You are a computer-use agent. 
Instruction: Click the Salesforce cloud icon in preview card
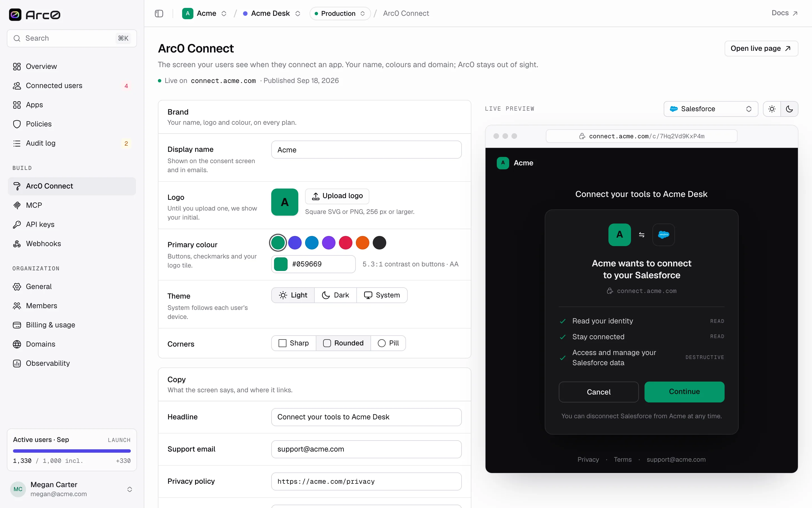coord(663,235)
